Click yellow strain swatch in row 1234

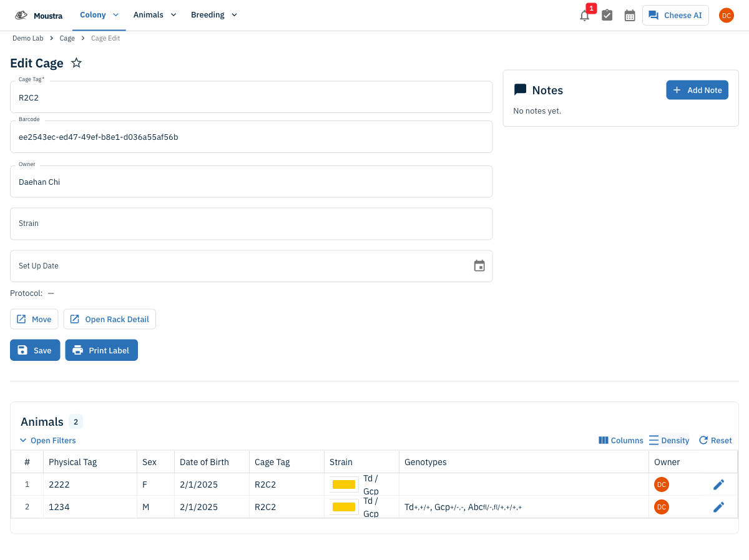[344, 507]
